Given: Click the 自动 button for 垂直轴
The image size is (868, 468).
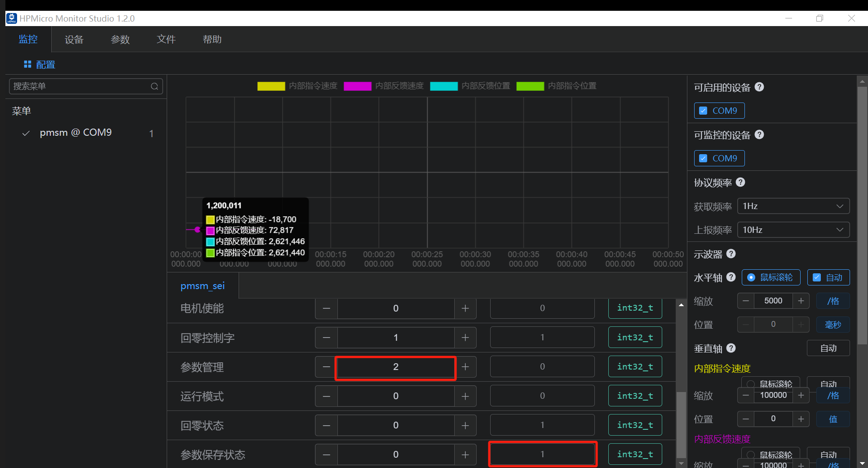Looking at the screenshot, I should [x=828, y=348].
